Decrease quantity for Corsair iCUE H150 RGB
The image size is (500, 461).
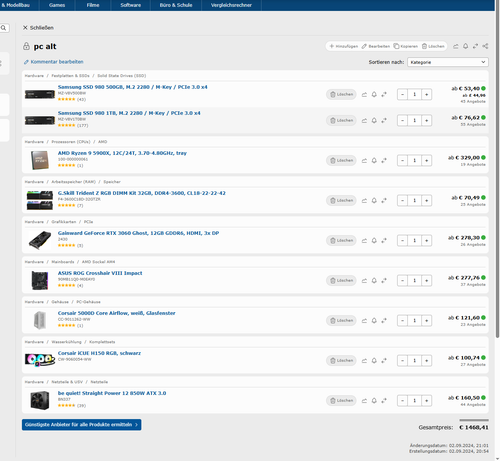402,361
